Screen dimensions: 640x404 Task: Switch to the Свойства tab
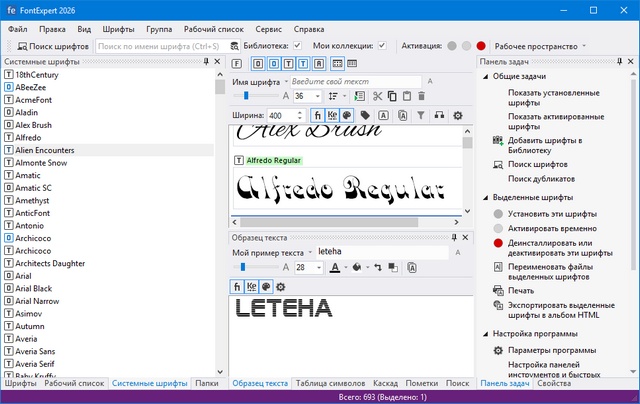coord(554,383)
